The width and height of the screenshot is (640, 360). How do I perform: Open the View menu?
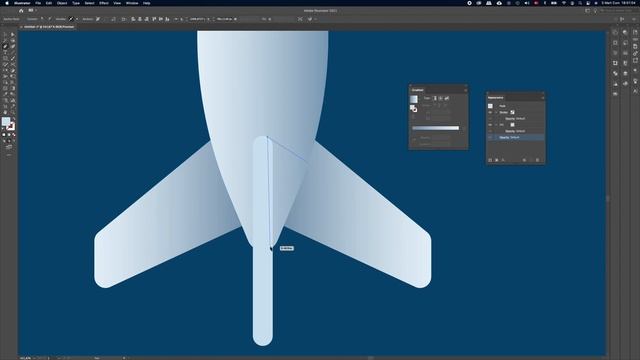click(117, 3)
